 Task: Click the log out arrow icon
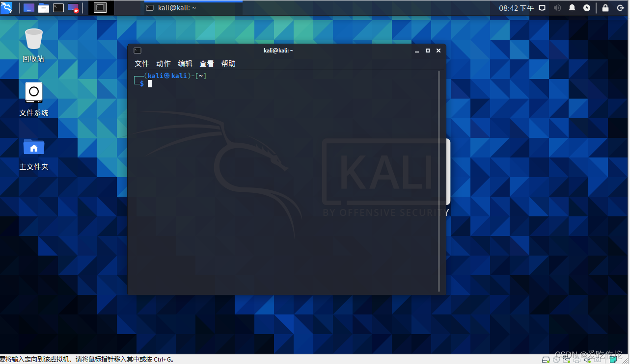620,8
